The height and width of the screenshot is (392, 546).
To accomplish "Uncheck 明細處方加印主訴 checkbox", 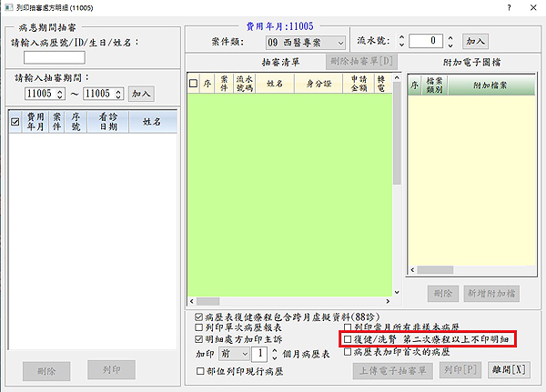I will pos(200,338).
